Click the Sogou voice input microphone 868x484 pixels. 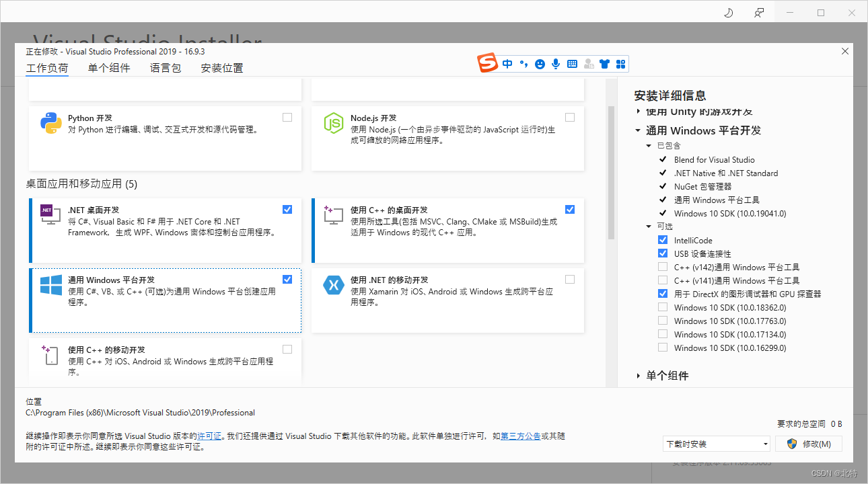(556, 64)
